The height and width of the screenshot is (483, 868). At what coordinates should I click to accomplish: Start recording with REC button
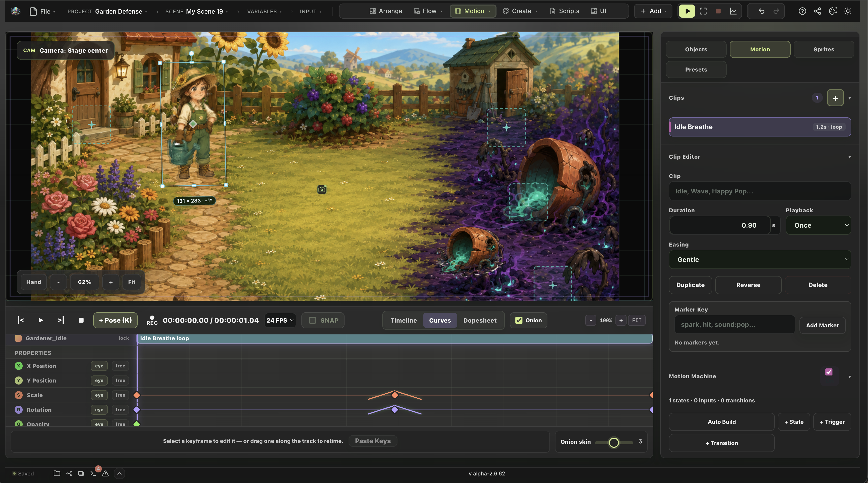coord(152,320)
